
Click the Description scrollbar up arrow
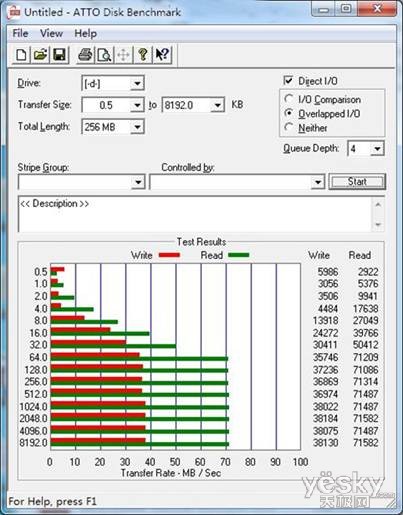point(378,204)
